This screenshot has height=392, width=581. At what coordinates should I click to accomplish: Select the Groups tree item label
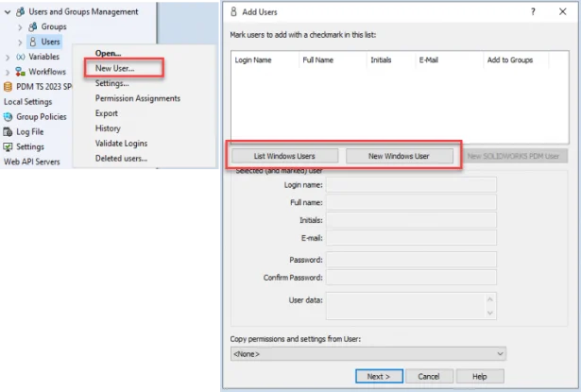coord(54,26)
